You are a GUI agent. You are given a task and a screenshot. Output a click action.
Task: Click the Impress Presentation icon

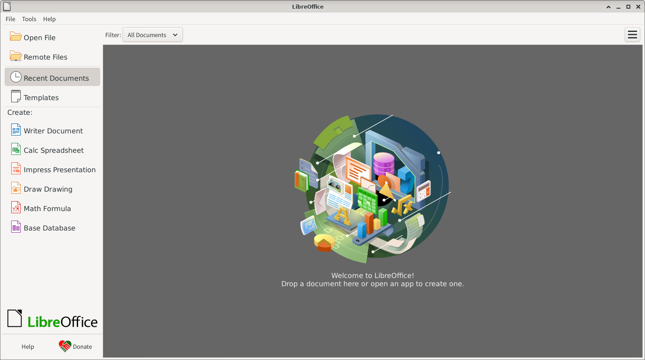tap(16, 169)
